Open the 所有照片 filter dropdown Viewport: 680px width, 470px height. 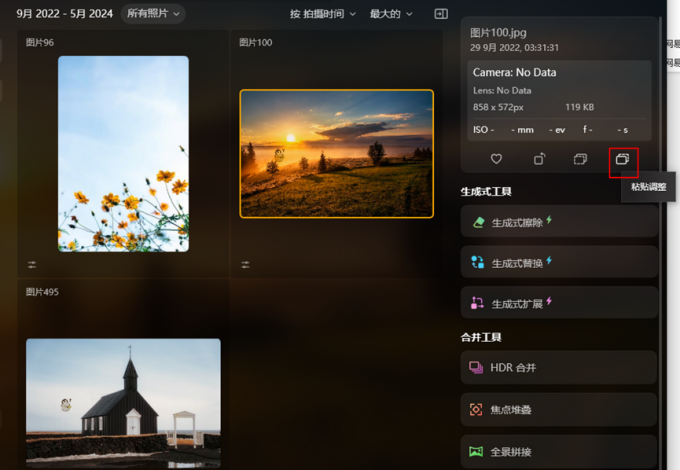153,14
